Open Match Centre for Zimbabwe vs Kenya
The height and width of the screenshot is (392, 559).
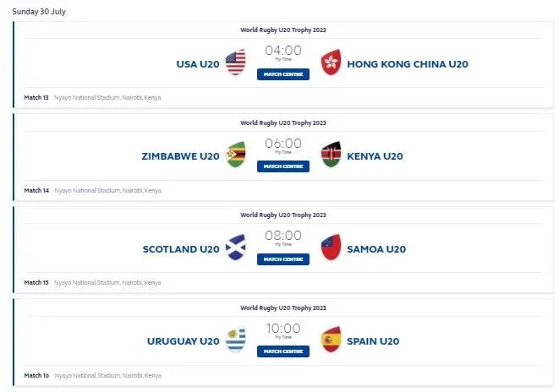click(x=283, y=166)
